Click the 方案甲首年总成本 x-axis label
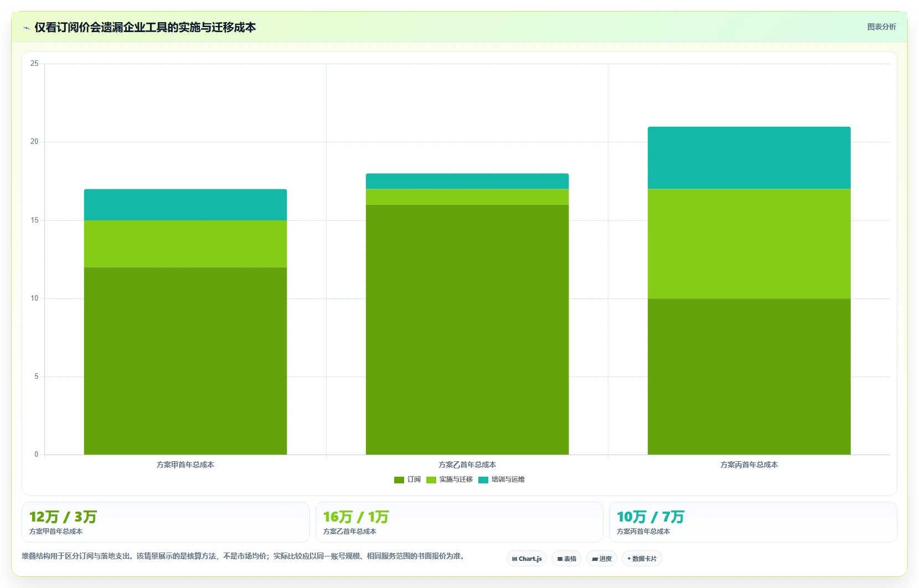919x588 pixels. point(185,465)
